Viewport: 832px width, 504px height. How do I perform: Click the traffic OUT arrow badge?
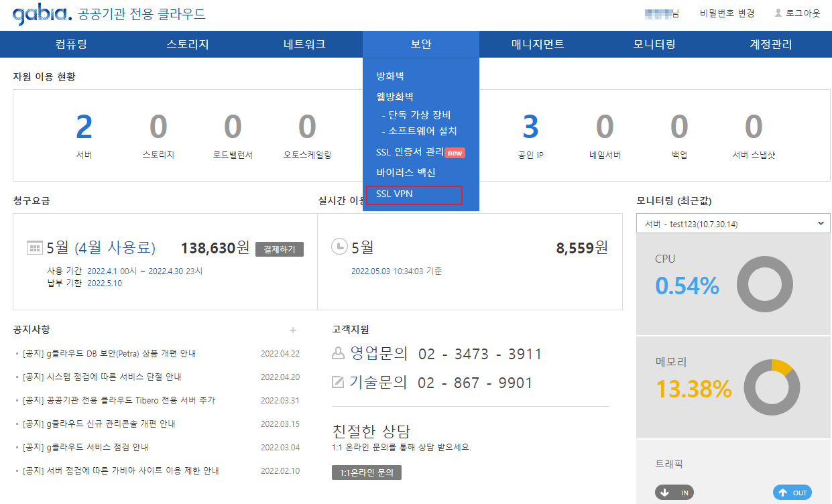click(x=792, y=493)
